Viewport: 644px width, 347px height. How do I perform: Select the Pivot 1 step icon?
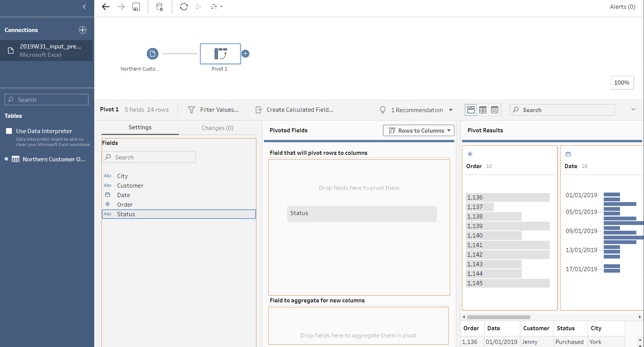click(220, 54)
